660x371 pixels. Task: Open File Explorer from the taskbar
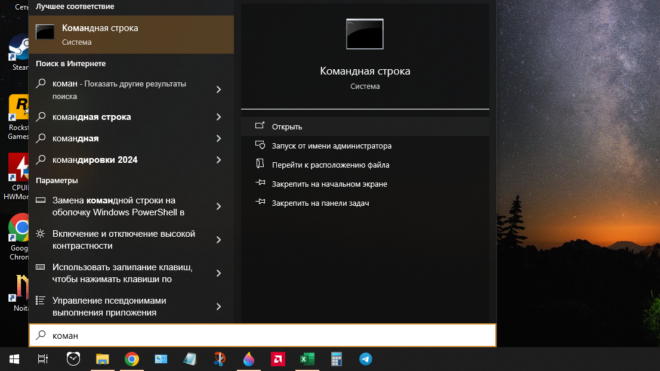[102, 359]
